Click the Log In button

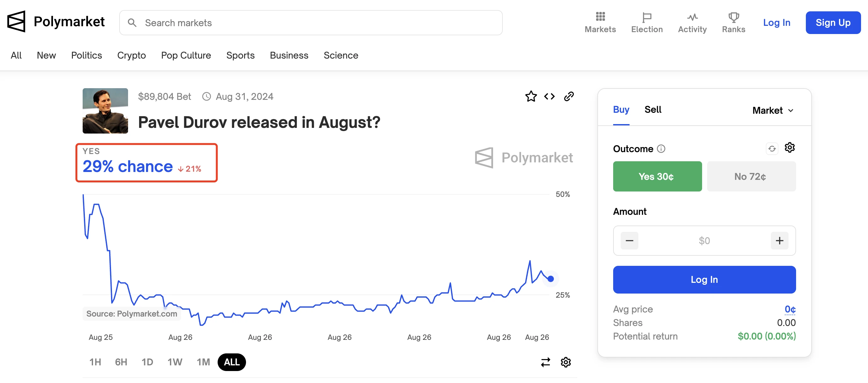(704, 279)
